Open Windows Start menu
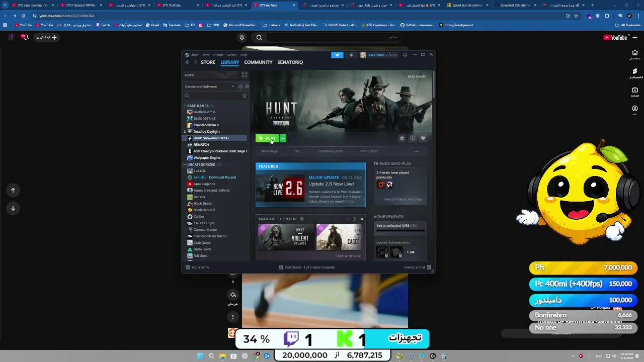Viewport: 644px width, 362px height. (200, 356)
